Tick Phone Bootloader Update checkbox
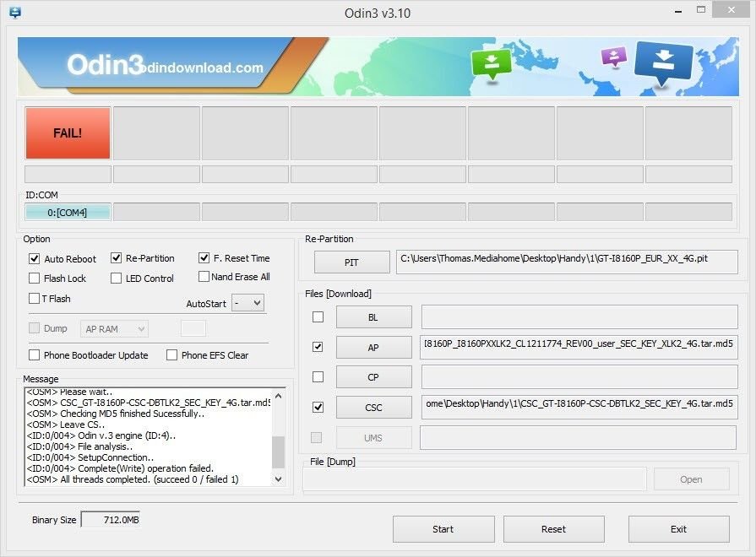This screenshot has height=557, width=756. coord(35,355)
